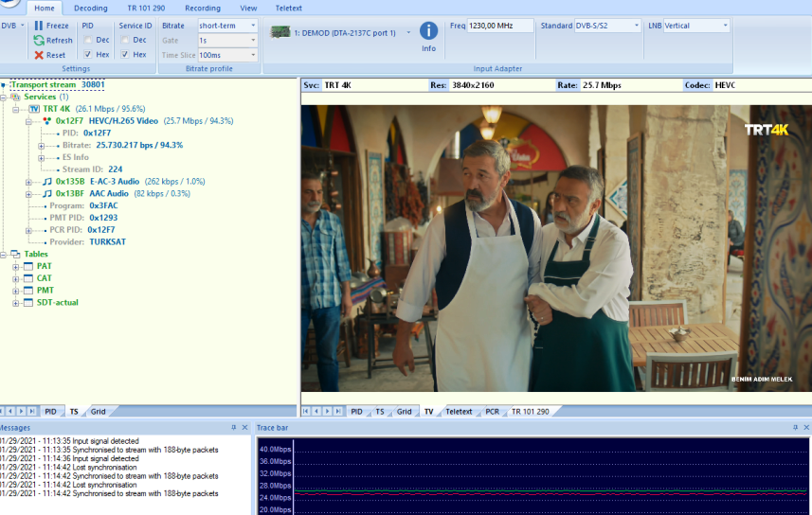The height and width of the screenshot is (515, 812).
Task: Open the DEMOD adapter selection arrow
Action: (x=408, y=32)
